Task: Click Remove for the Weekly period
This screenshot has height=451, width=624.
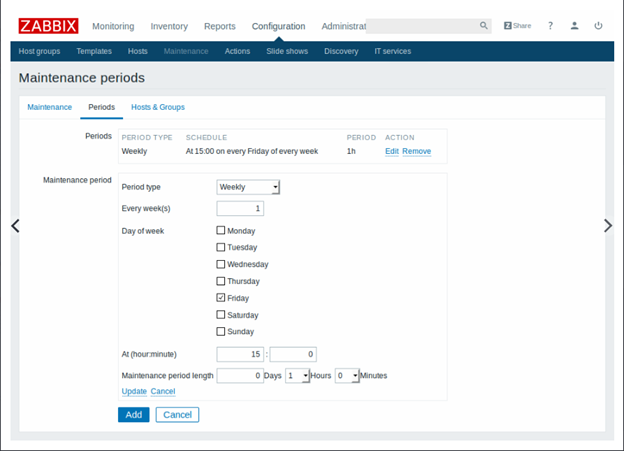Action: [417, 151]
